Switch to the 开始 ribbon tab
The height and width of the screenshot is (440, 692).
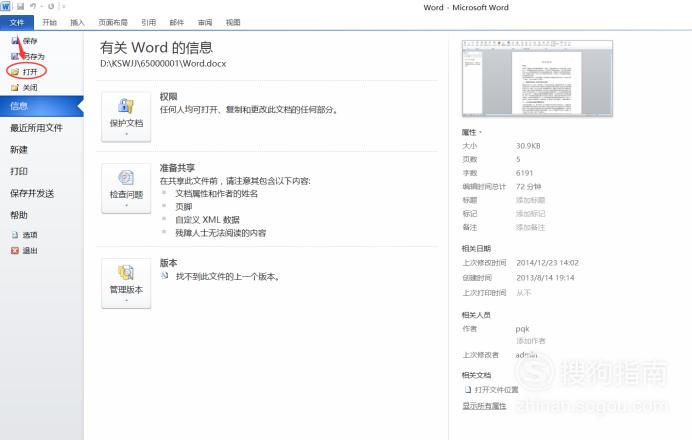[49, 23]
